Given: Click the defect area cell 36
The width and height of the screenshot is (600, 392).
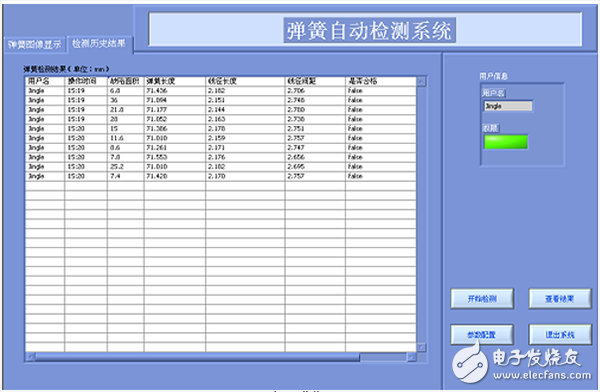Looking at the screenshot, I should click(x=126, y=100).
